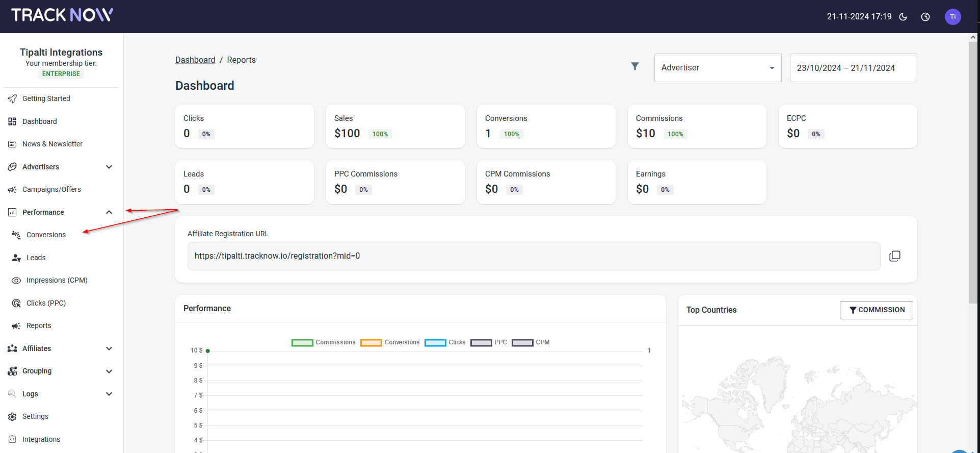Click the Clicks stat card

(x=244, y=127)
